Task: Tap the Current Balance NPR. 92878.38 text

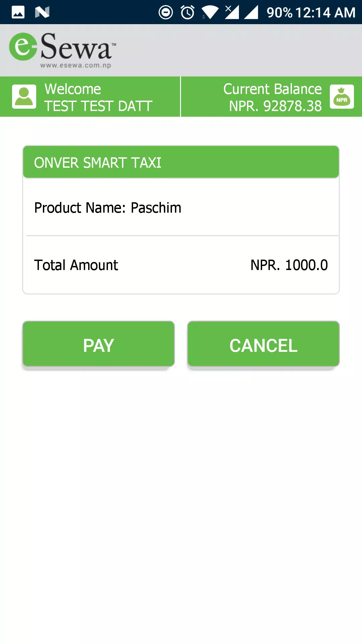Action: tap(273, 97)
